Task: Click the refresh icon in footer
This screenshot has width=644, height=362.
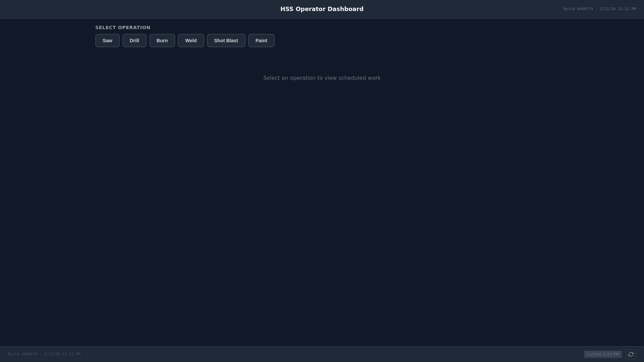Action: pyautogui.click(x=631, y=354)
